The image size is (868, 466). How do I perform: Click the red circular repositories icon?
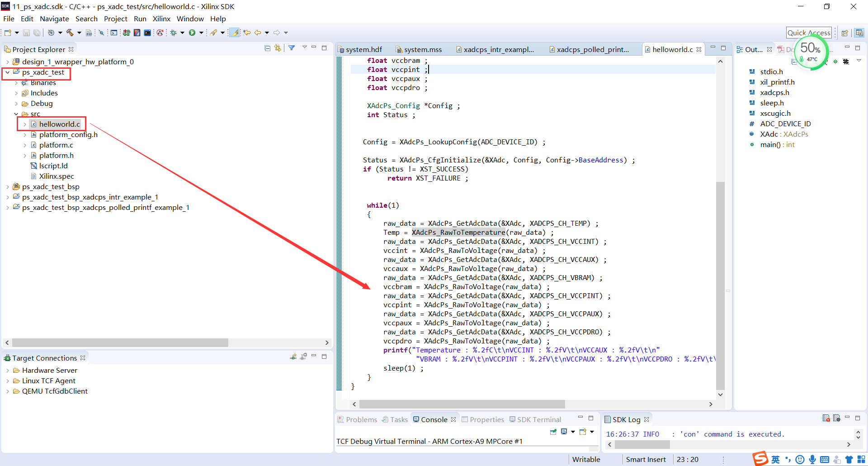[x=160, y=33]
